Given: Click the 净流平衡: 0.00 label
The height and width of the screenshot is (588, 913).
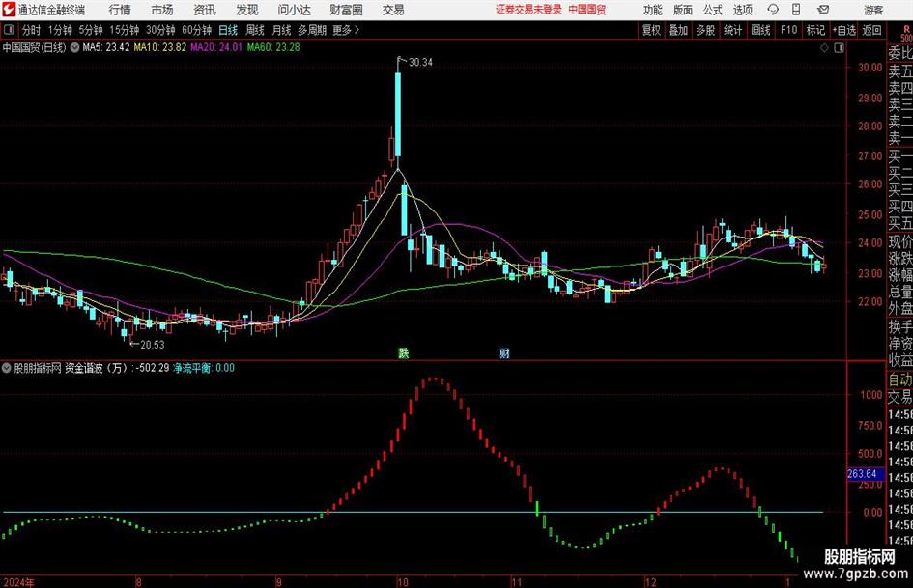Looking at the screenshot, I should (x=204, y=368).
